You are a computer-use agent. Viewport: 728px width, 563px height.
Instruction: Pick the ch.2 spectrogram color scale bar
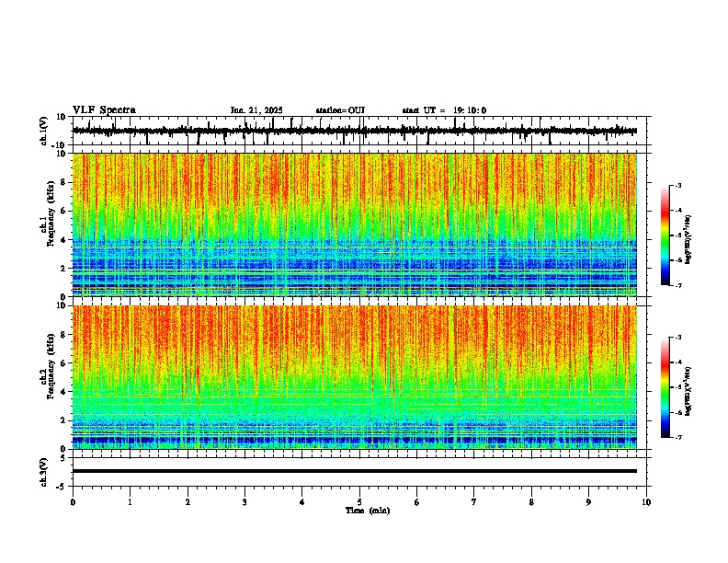(x=665, y=387)
